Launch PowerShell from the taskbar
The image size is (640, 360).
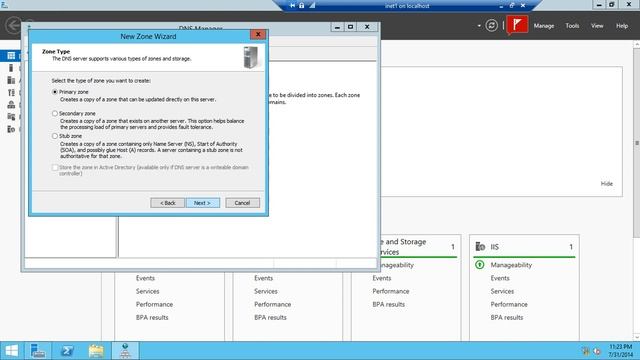67,351
